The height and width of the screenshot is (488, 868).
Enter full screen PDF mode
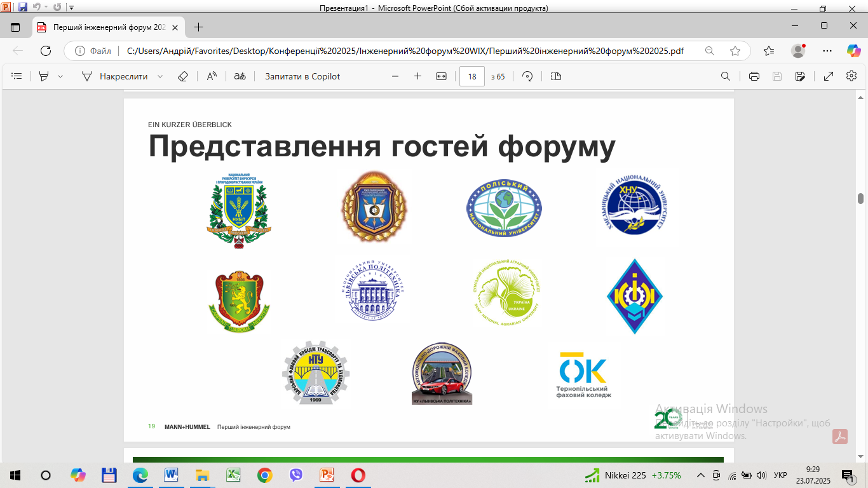coord(829,76)
